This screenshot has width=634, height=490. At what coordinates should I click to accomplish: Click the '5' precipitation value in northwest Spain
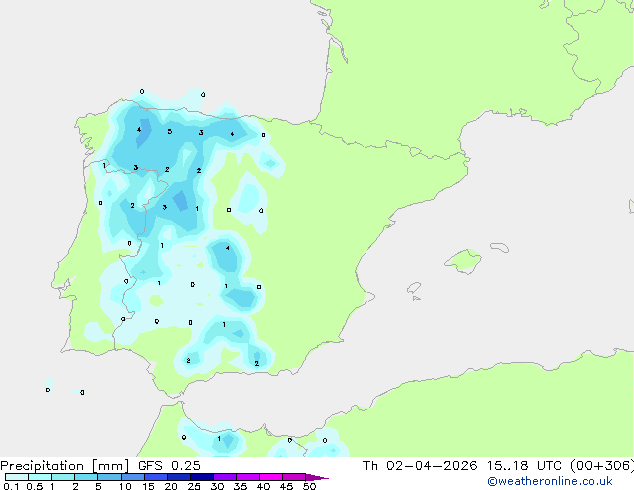[170, 131]
